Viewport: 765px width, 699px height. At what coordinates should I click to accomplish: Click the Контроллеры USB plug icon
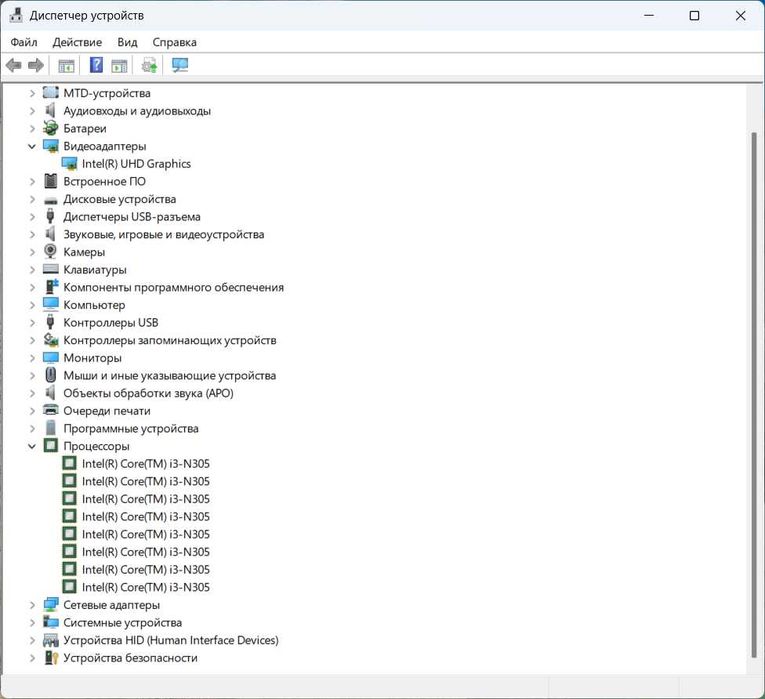pos(50,322)
